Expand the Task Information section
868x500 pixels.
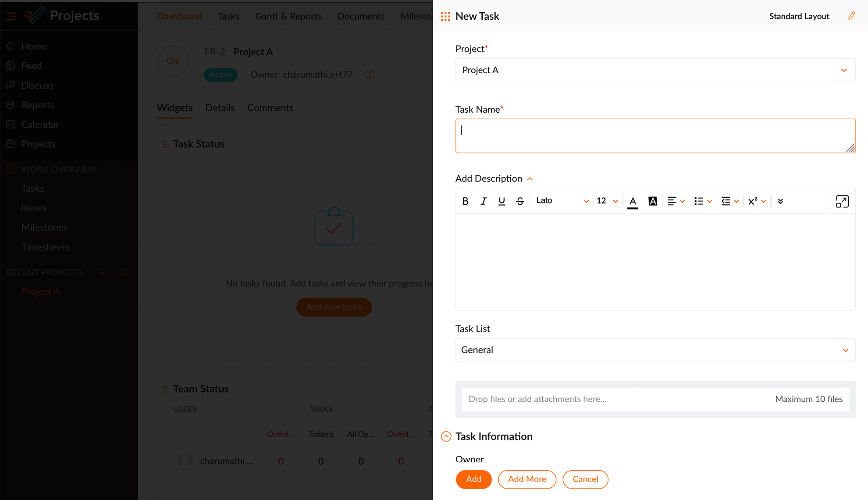pyautogui.click(x=447, y=437)
